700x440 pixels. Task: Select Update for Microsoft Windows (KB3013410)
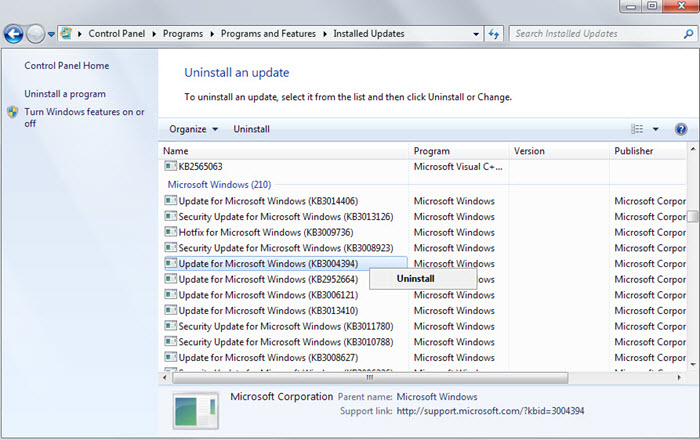(x=268, y=311)
